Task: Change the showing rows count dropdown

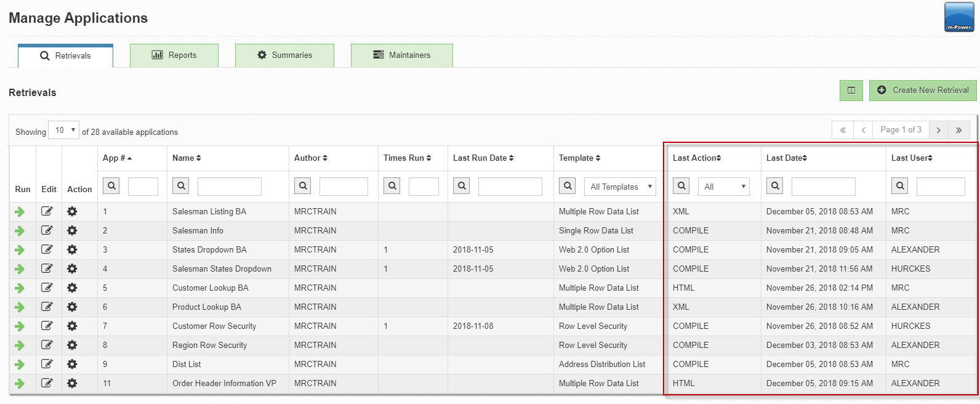Action: (x=63, y=131)
